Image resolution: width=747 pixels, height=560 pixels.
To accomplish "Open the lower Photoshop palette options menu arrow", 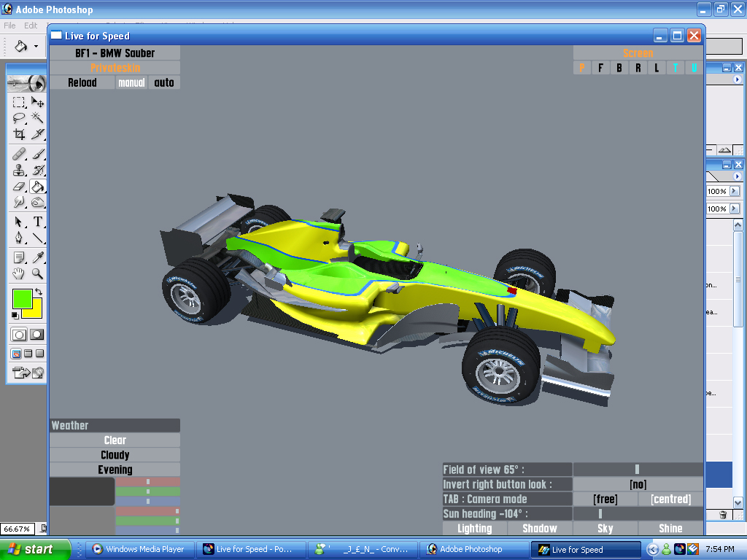I will pos(738,176).
